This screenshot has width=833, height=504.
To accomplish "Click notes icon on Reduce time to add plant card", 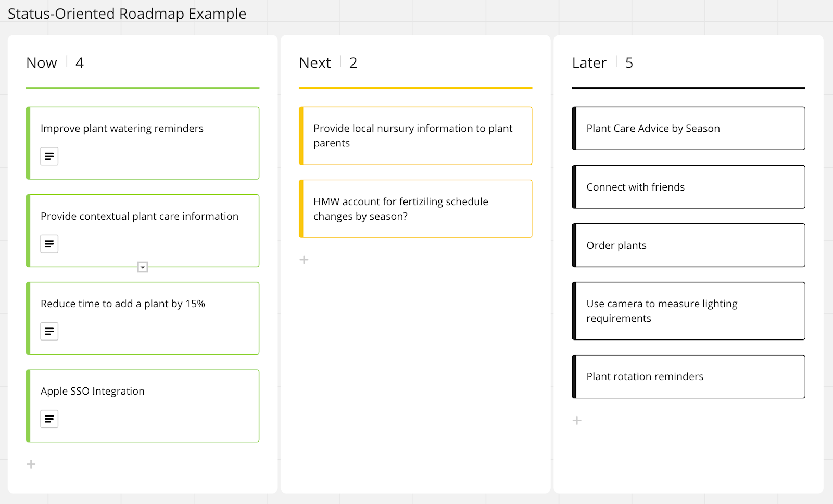I will [49, 331].
